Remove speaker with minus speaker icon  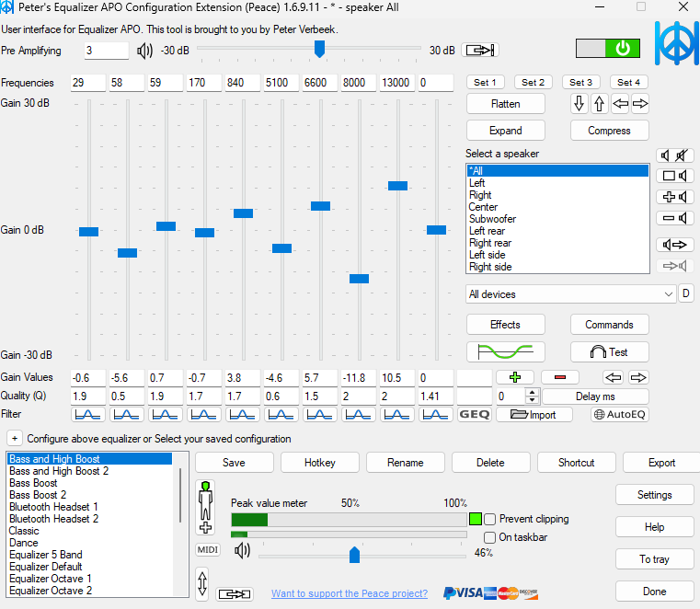click(674, 218)
